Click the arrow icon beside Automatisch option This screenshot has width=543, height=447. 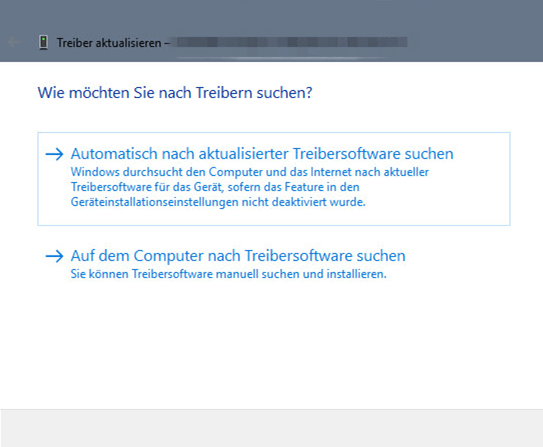click(x=54, y=154)
